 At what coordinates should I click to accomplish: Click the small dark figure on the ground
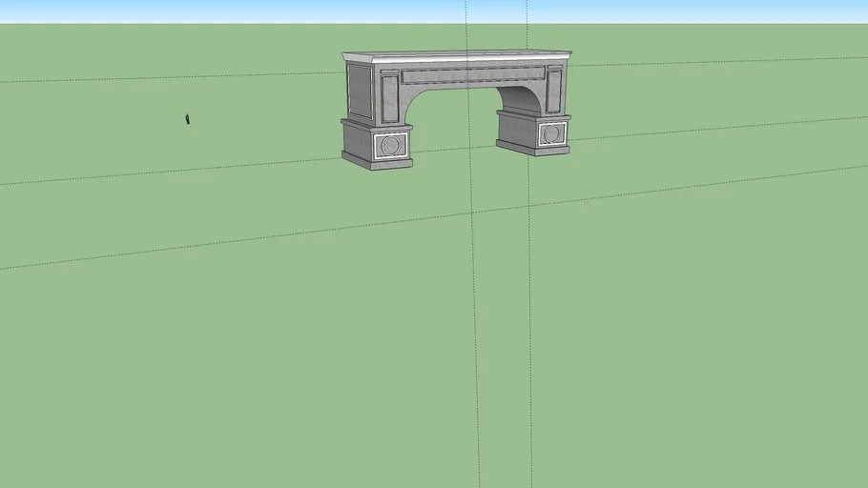click(188, 119)
